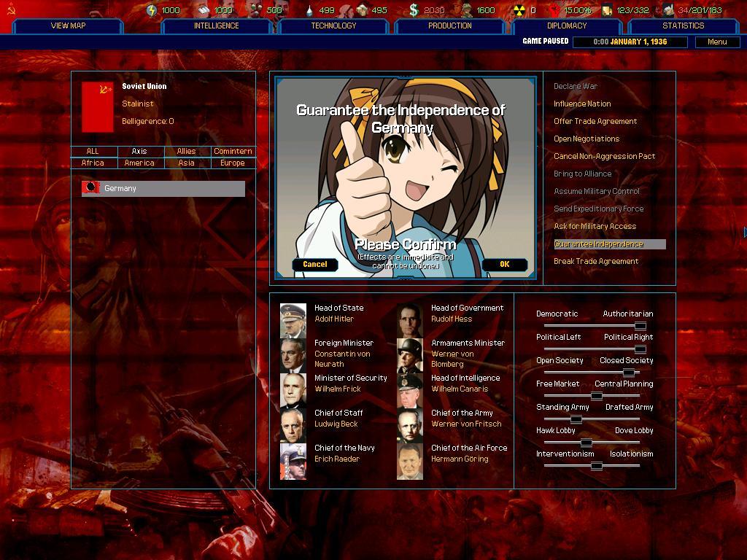Click the January 1, 1936 date display
This screenshot has height=560, width=747.
[x=630, y=42]
